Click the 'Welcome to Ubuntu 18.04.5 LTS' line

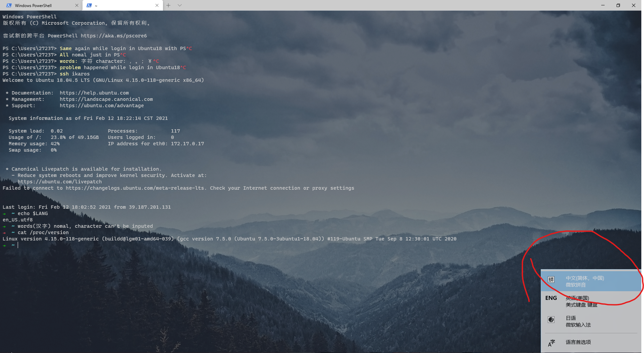[x=103, y=80]
